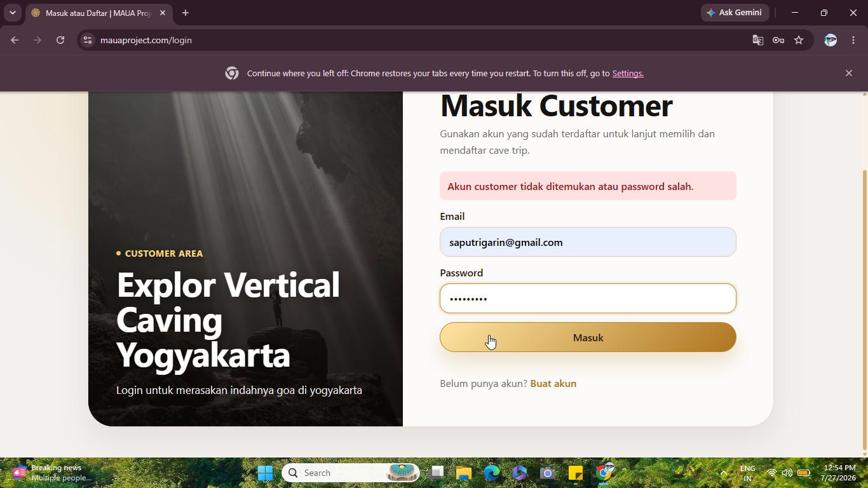Open the Windows Start menu

(265, 473)
